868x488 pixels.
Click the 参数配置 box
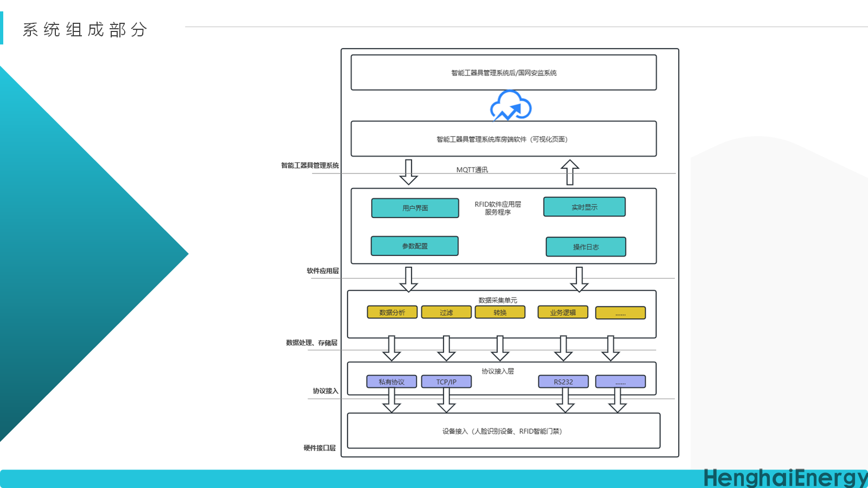click(414, 246)
